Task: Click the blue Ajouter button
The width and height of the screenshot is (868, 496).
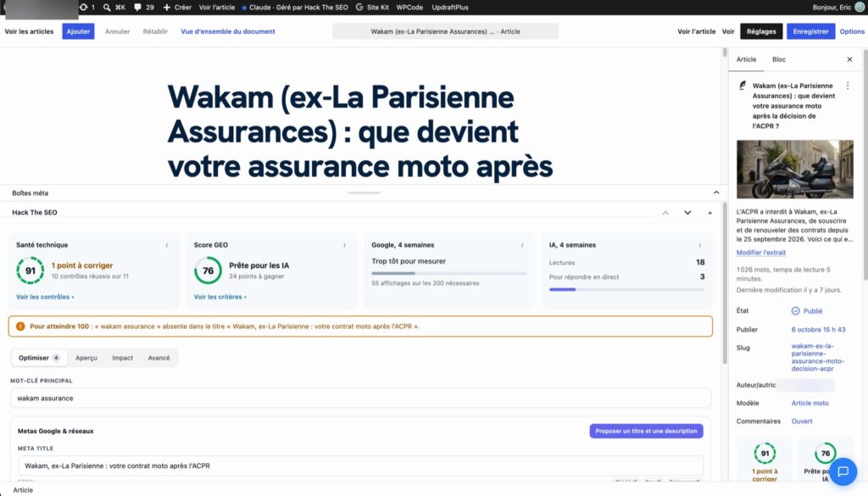Action: pyautogui.click(x=78, y=31)
